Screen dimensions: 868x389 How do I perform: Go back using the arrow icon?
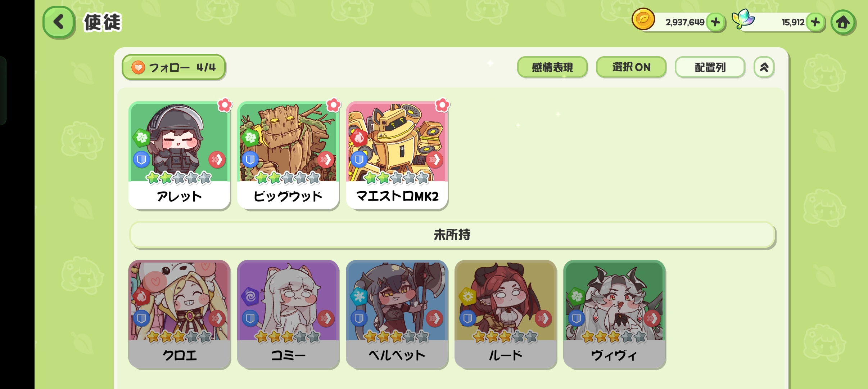tap(59, 22)
